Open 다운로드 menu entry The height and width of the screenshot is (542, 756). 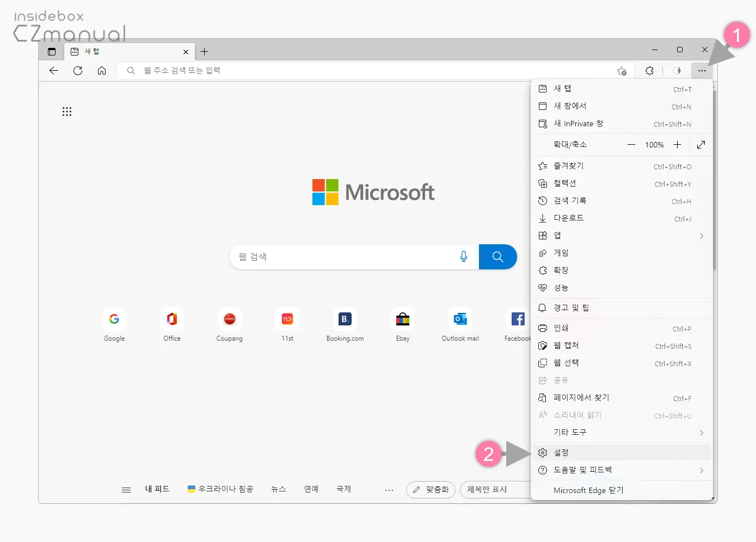622,218
